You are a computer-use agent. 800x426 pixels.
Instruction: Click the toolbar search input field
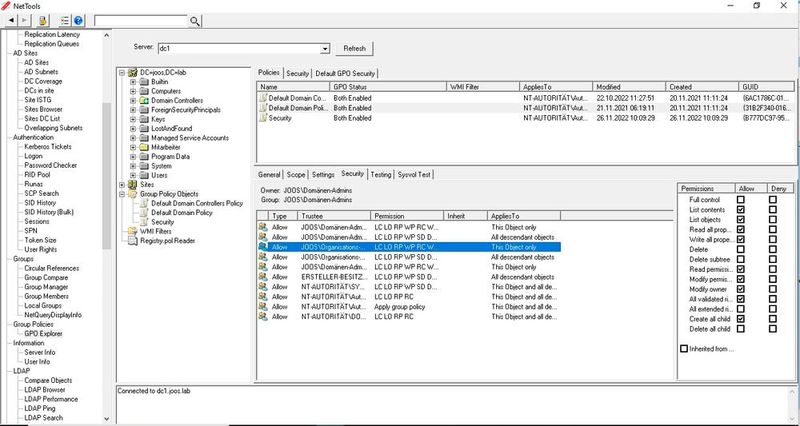coord(141,21)
